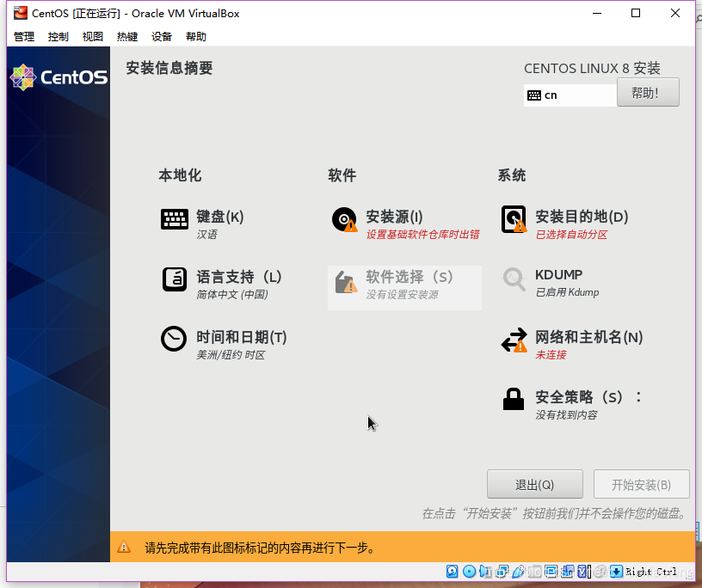Screen dimensions: 702x588
Task: Open the 视图 menu
Action: click(93, 37)
